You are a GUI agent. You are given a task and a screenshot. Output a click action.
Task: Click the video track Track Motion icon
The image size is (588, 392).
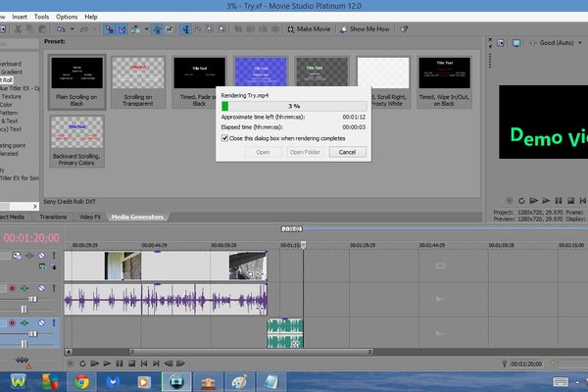click(17, 256)
